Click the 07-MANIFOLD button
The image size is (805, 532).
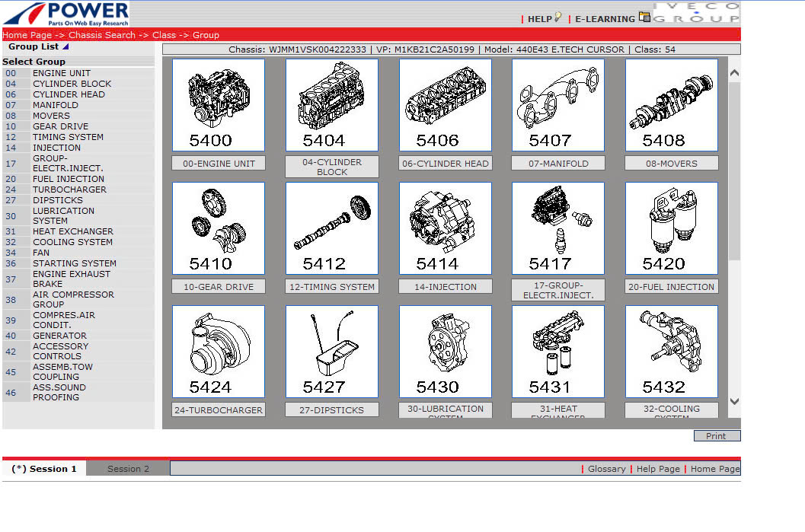(558, 163)
